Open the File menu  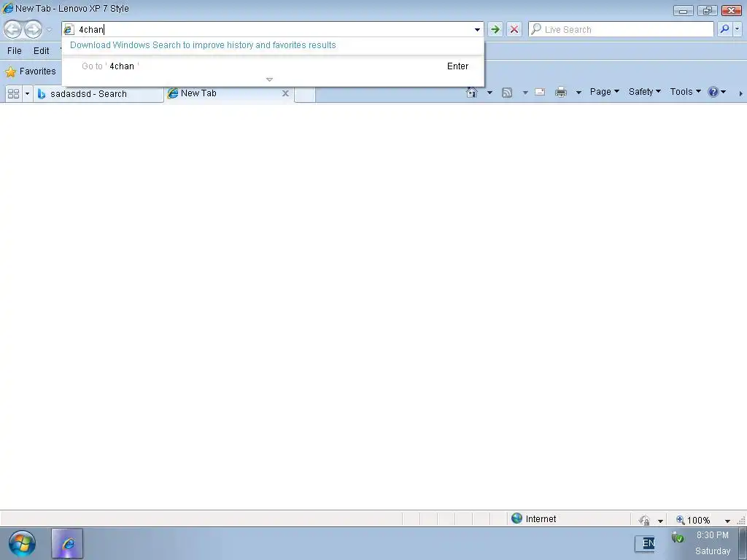click(15, 50)
